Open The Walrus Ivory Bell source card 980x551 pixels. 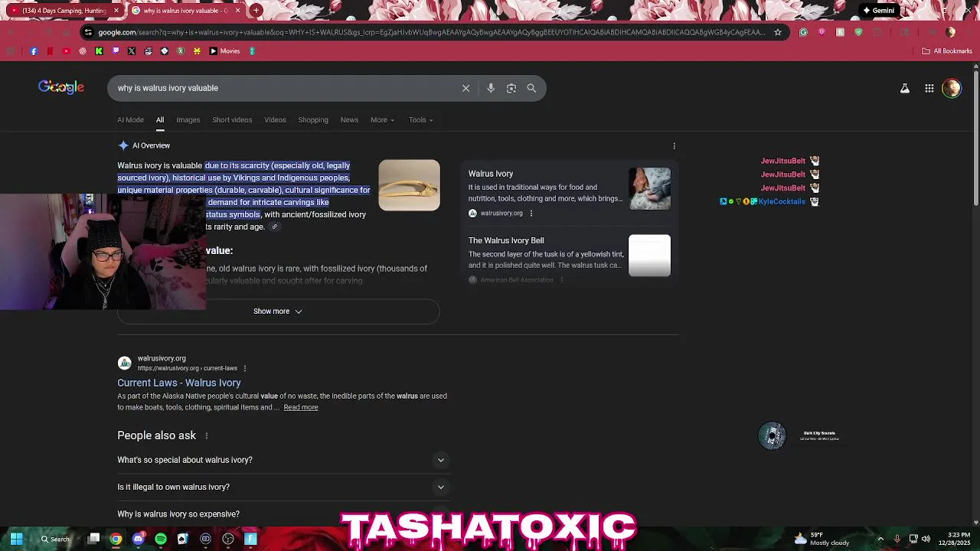(569, 258)
